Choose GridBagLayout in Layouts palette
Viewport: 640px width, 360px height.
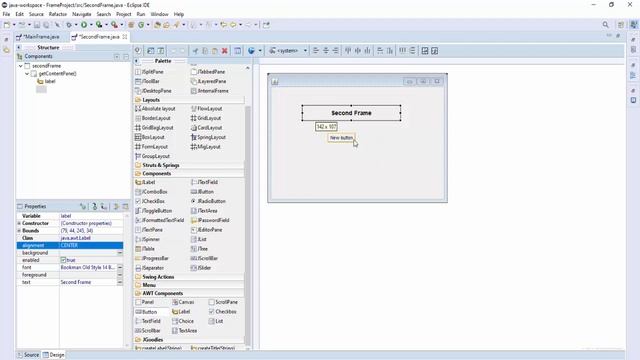[x=154, y=128]
